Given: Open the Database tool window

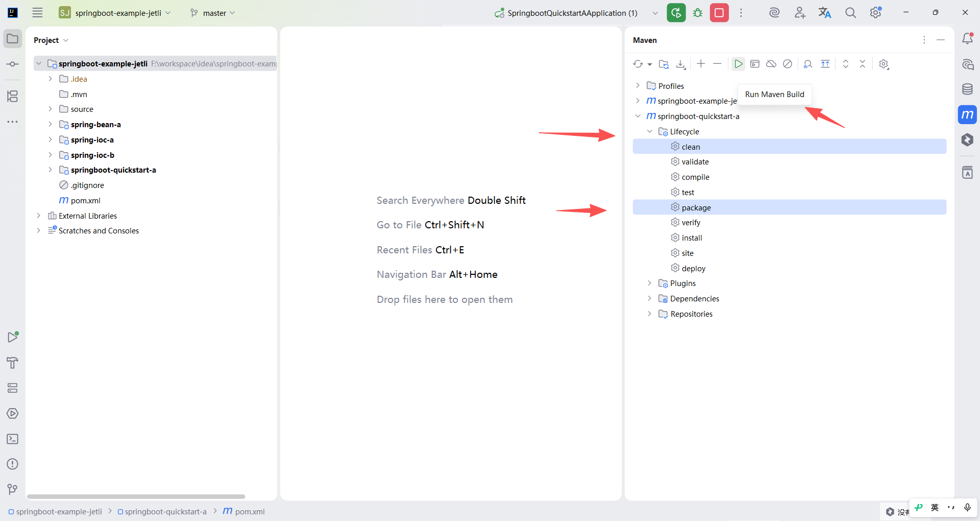Looking at the screenshot, I should coord(967,89).
